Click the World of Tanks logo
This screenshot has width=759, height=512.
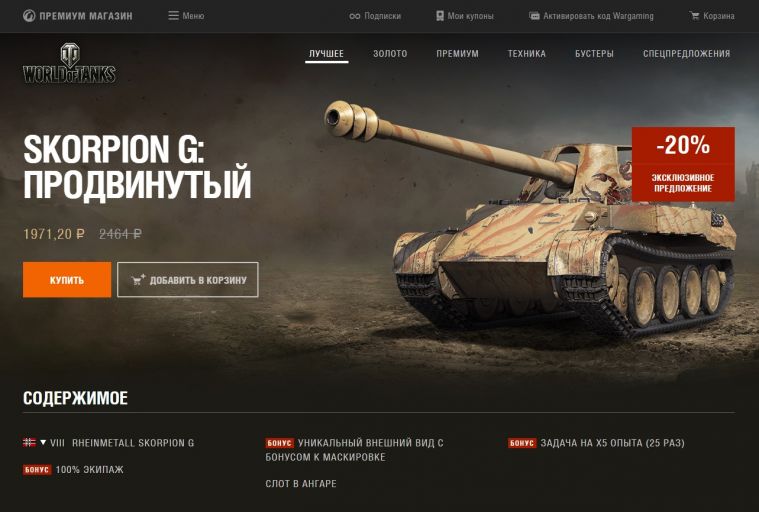tap(69, 63)
